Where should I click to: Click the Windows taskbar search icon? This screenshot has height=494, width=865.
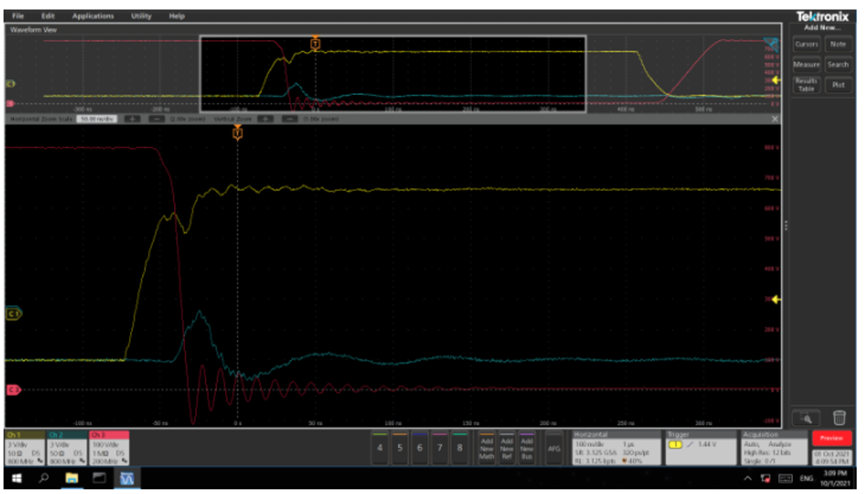pyautogui.click(x=44, y=479)
